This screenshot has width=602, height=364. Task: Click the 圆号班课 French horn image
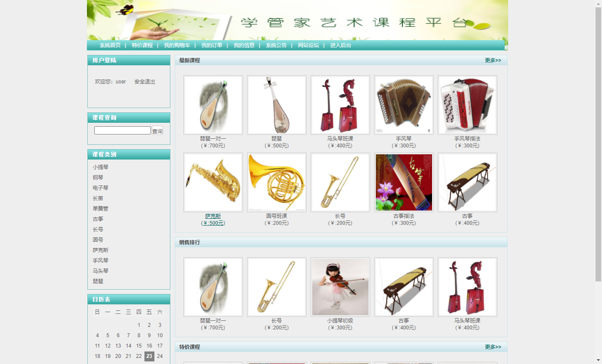click(276, 182)
